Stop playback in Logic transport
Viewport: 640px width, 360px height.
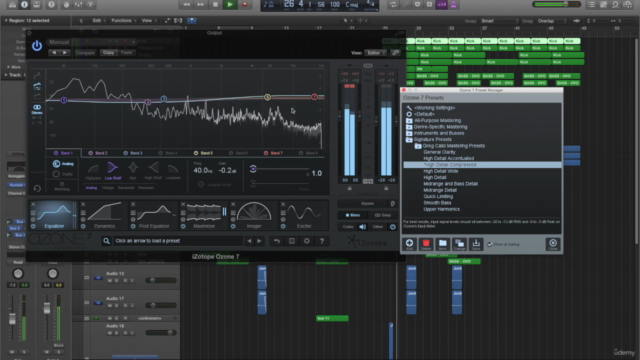pos(216,4)
